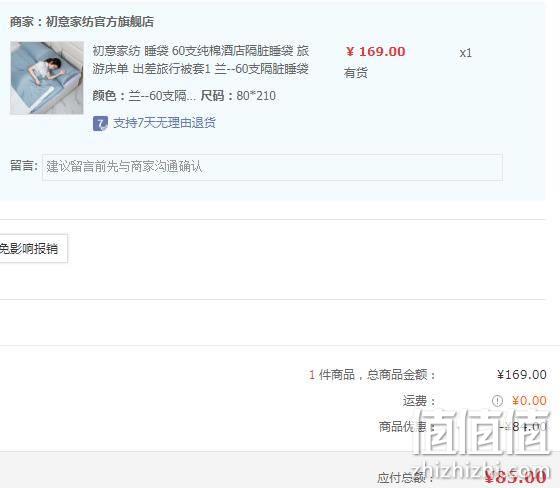
Task: Click the 尺码 80*210 size text
Action: [x=238, y=96]
